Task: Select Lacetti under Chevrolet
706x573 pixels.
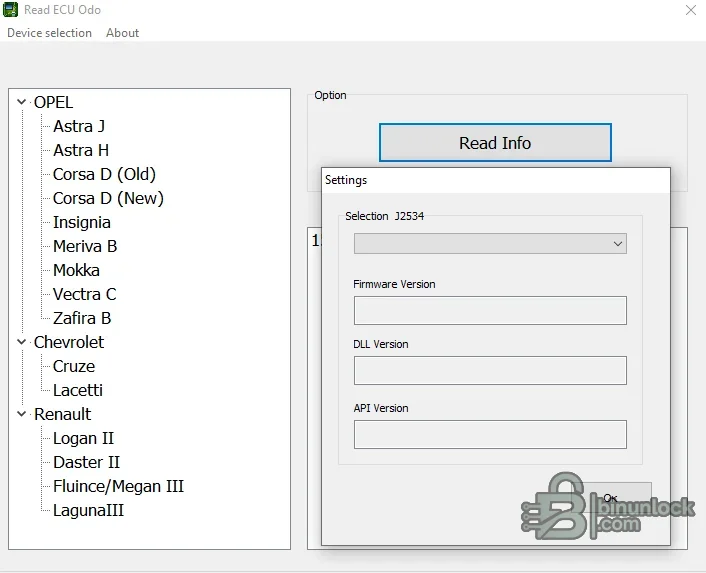Action: 78,390
